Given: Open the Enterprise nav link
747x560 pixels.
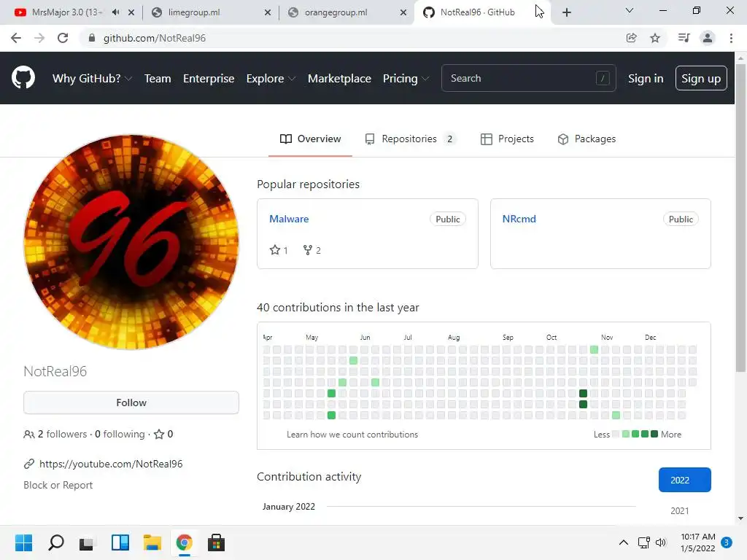Looking at the screenshot, I should click(209, 78).
